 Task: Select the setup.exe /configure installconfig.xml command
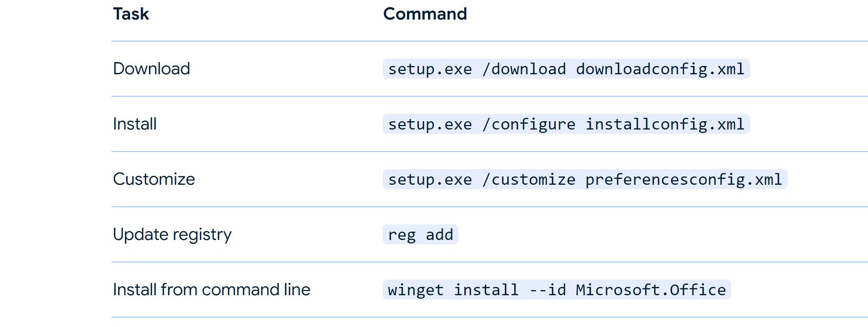566,124
